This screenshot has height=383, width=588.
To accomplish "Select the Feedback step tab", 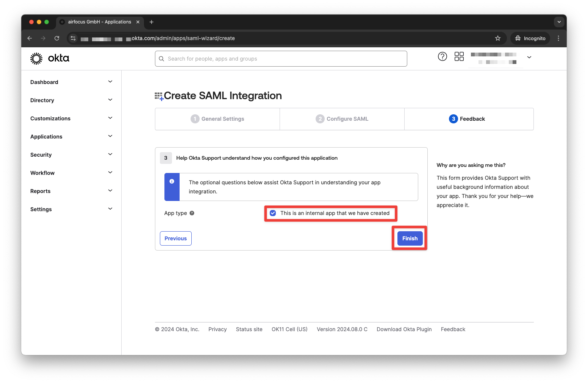I will [469, 119].
